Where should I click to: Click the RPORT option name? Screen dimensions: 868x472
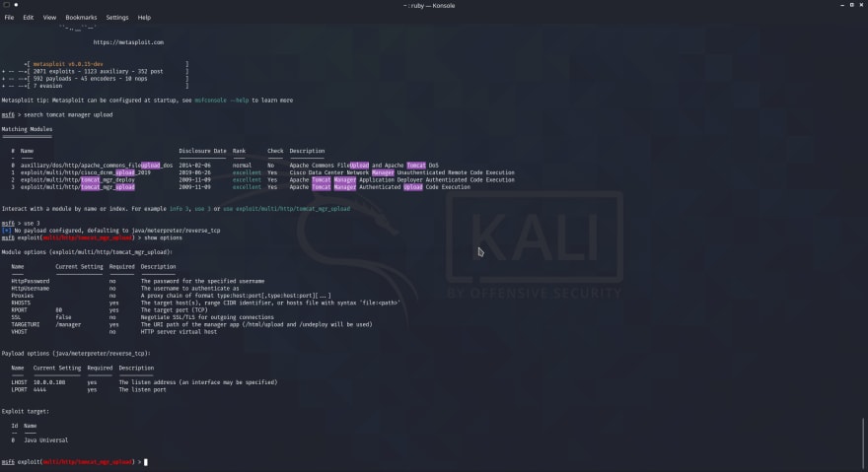pos(19,309)
